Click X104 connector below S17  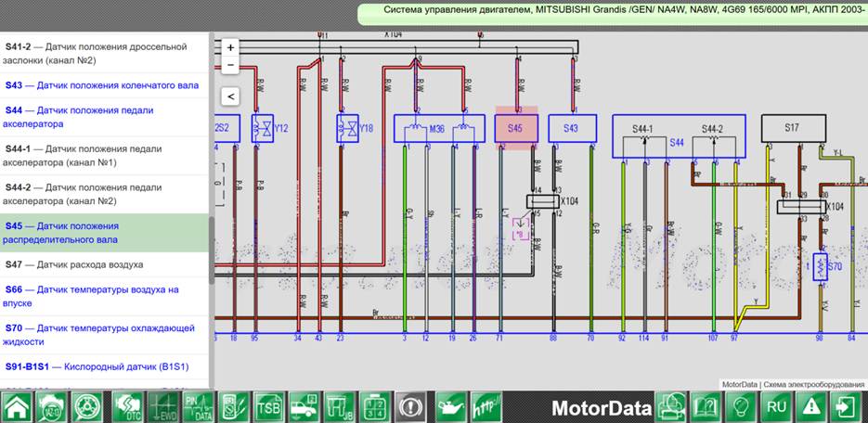tap(800, 207)
